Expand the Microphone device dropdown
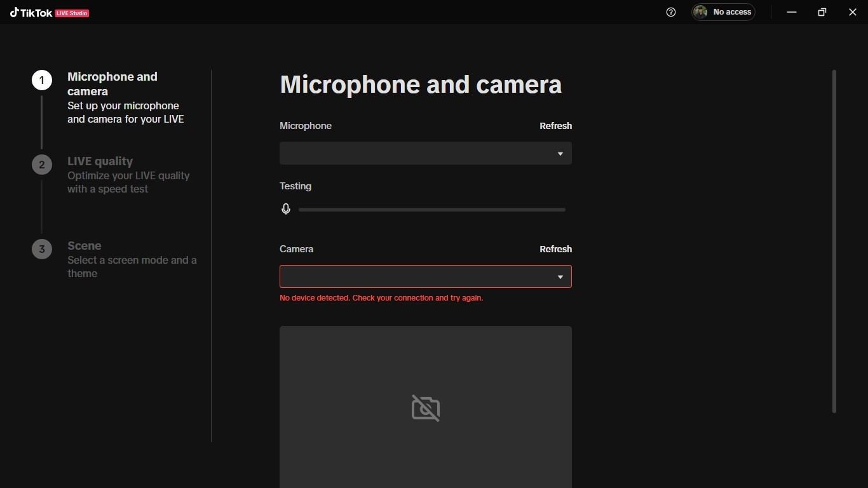This screenshot has height=488, width=868. click(426, 154)
